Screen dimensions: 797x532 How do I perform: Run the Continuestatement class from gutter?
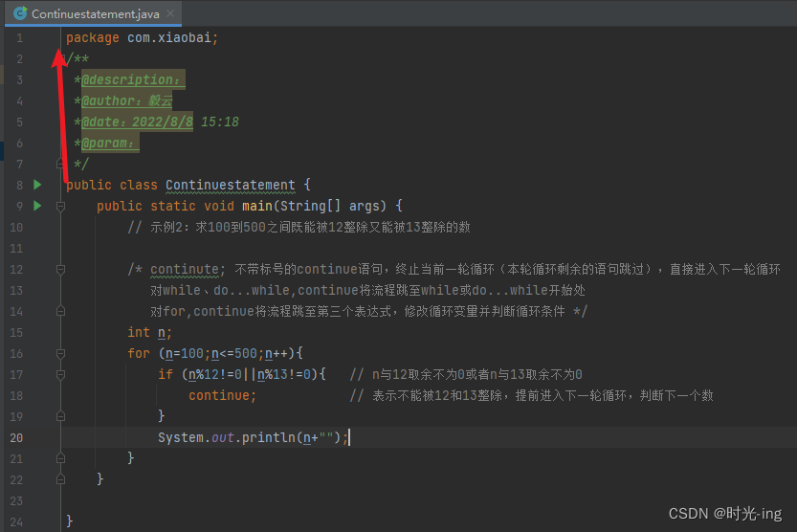tap(37, 185)
